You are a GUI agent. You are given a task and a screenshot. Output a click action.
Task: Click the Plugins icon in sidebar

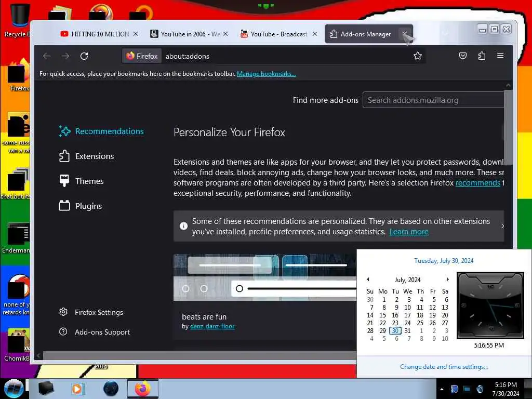(64, 206)
